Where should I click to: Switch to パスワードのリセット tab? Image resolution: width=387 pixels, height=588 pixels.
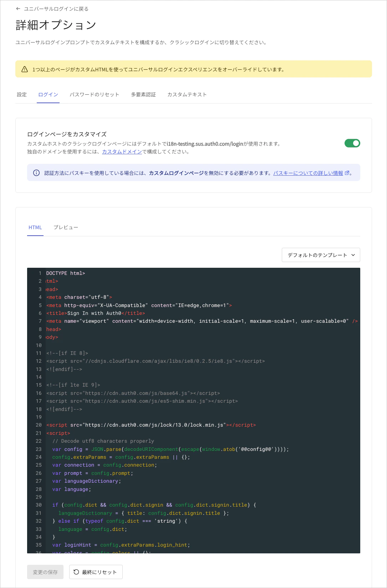click(95, 95)
